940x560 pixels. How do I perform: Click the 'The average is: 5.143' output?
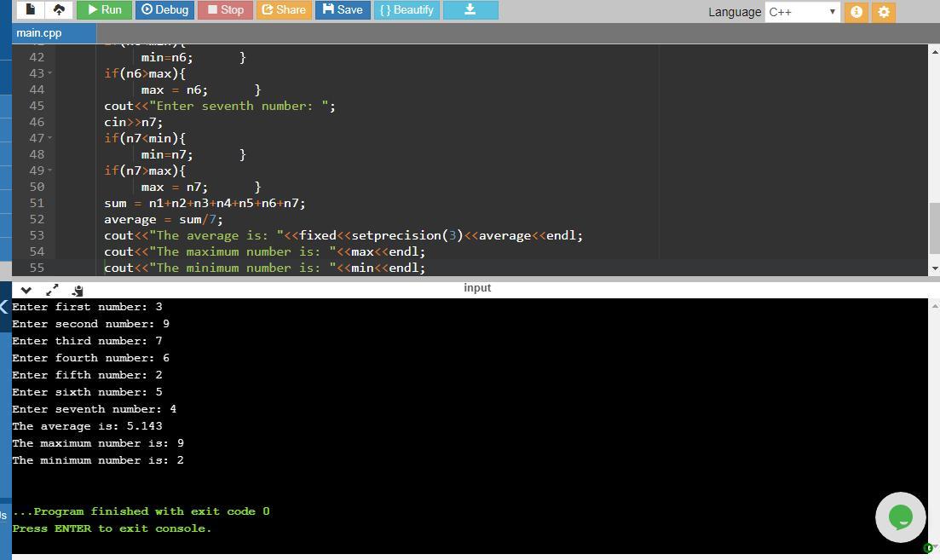87,426
